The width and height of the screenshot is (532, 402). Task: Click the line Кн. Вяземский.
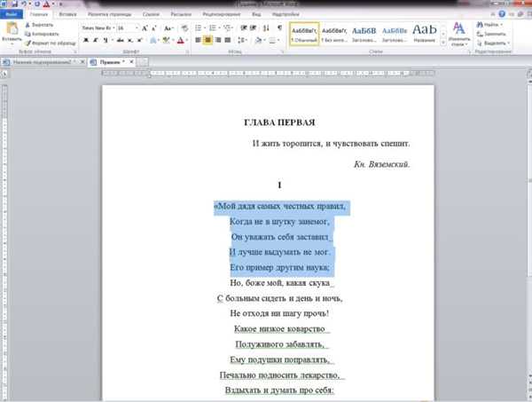(x=382, y=164)
